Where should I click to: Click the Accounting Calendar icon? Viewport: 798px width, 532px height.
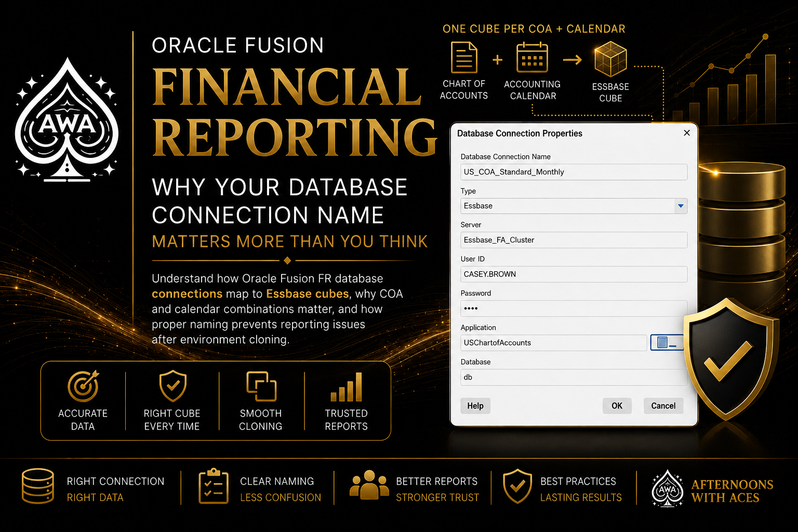coord(532,58)
